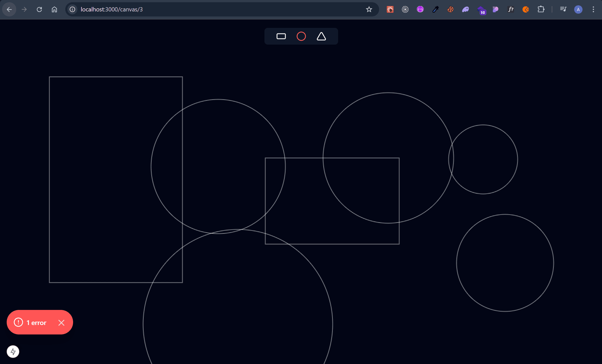602x364 pixels.
Task: Reload the canvas page
Action: 39,9
